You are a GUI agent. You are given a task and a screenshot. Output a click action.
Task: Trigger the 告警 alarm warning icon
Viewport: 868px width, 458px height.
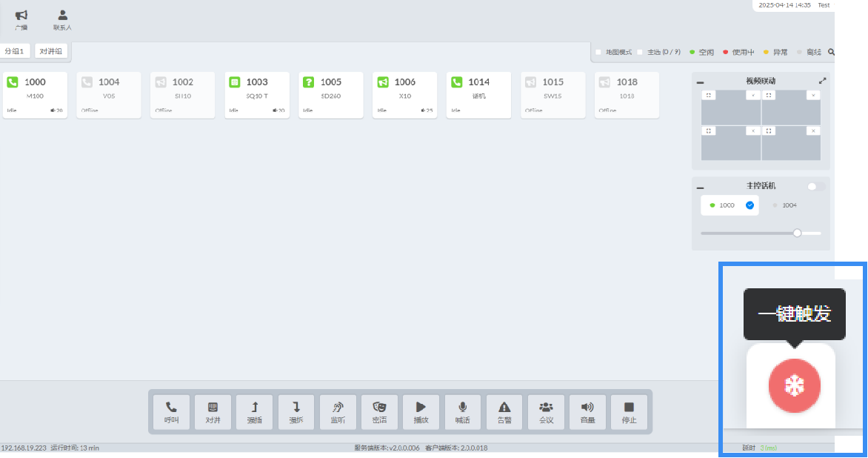(504, 412)
